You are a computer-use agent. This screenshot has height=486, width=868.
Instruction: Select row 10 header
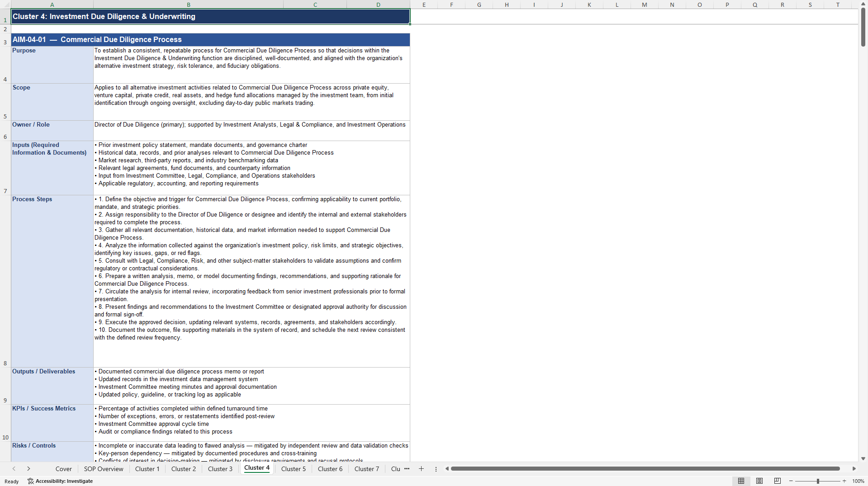5,423
